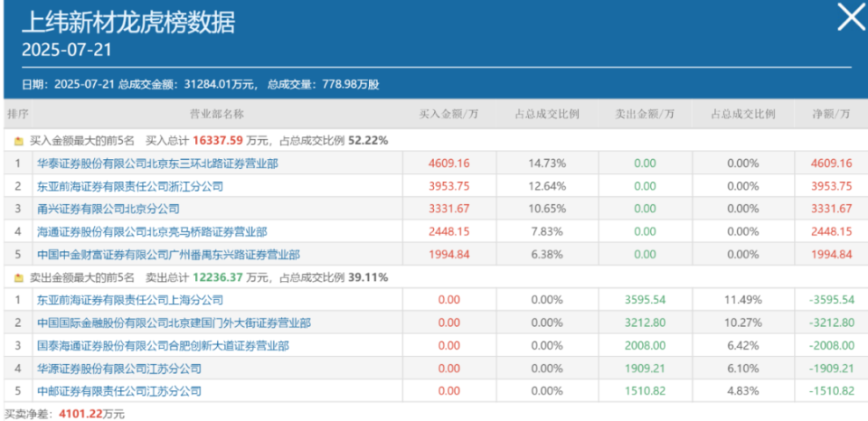Select sell amount 3595.54 cell
The image size is (868, 421).
pyautogui.click(x=645, y=301)
